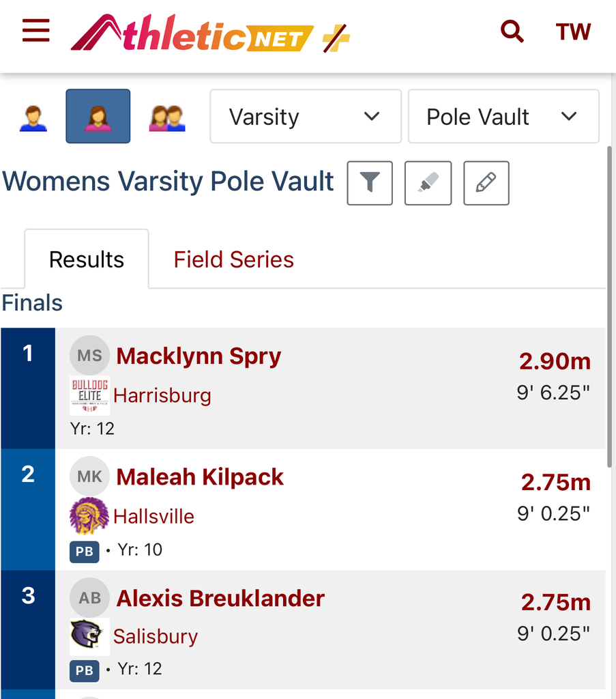Select the mens gender filter
The width and height of the screenshot is (616, 699).
point(33,117)
